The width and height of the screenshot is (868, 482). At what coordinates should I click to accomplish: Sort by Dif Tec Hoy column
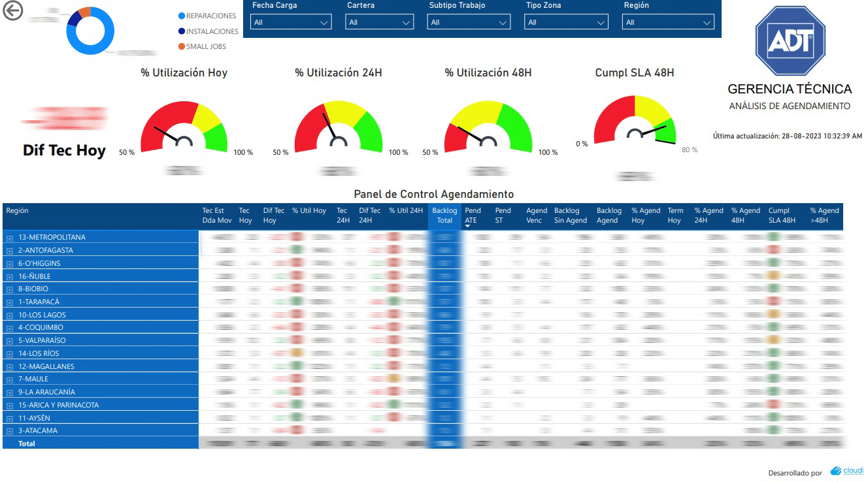click(274, 216)
